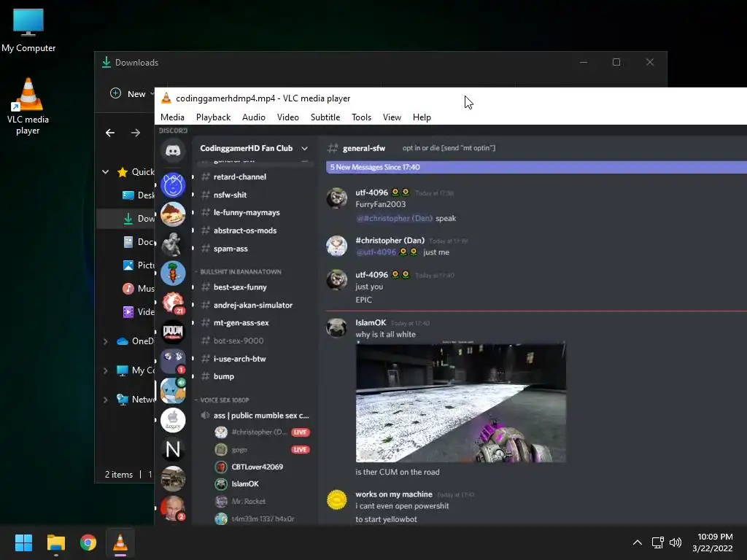
Task: Select My Computer monitor icon in explorer sidebar
Action: click(x=123, y=370)
